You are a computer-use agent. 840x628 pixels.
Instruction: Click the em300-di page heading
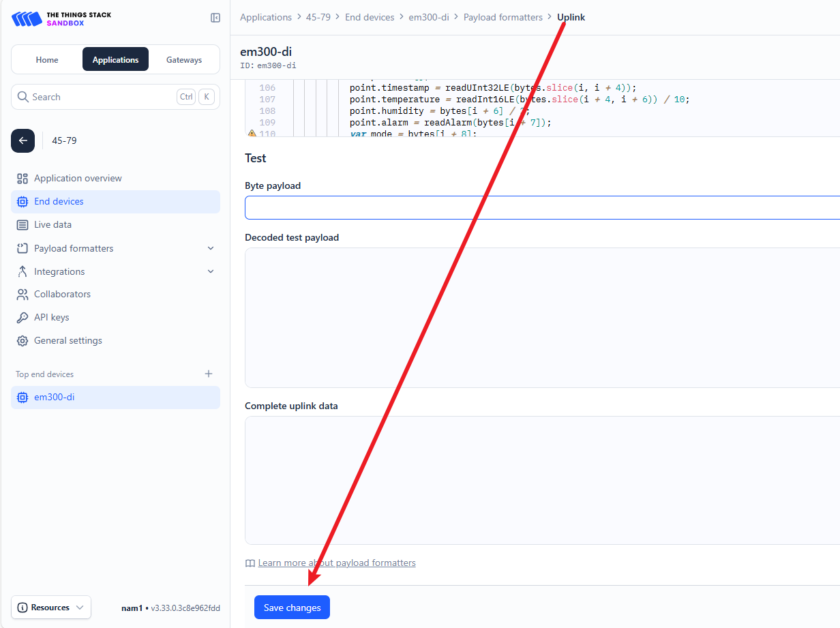point(266,52)
